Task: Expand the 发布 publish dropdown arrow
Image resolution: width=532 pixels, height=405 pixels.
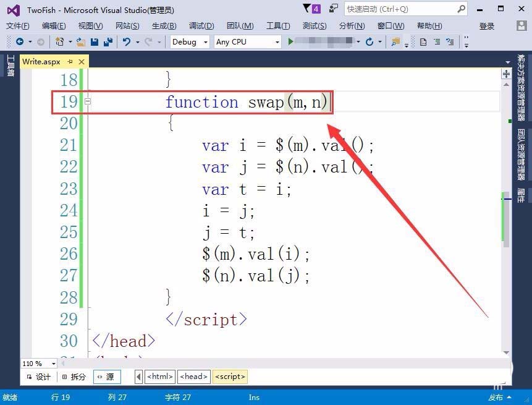Action: (x=508, y=398)
